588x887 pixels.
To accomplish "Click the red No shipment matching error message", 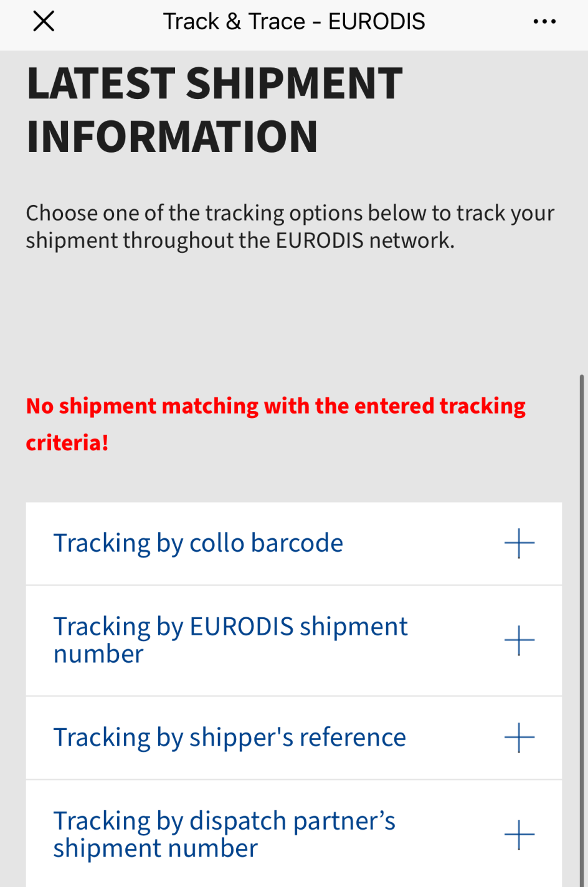I will pyautogui.click(x=276, y=424).
